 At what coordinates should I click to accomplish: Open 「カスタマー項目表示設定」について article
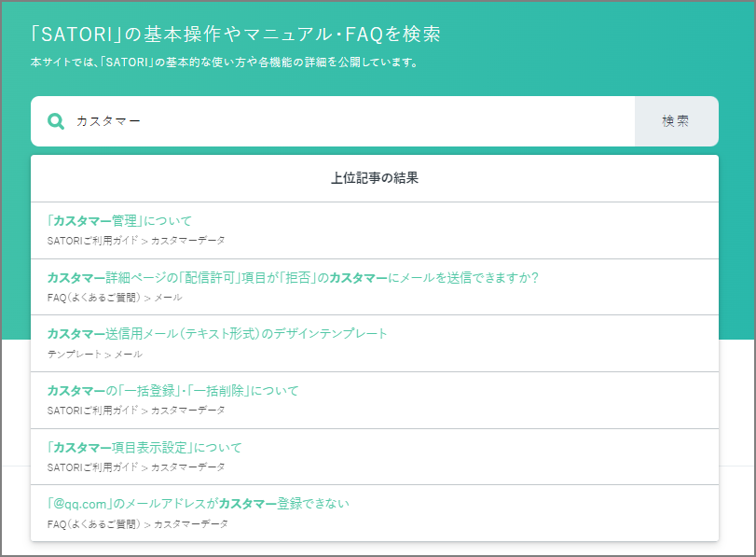(x=144, y=448)
